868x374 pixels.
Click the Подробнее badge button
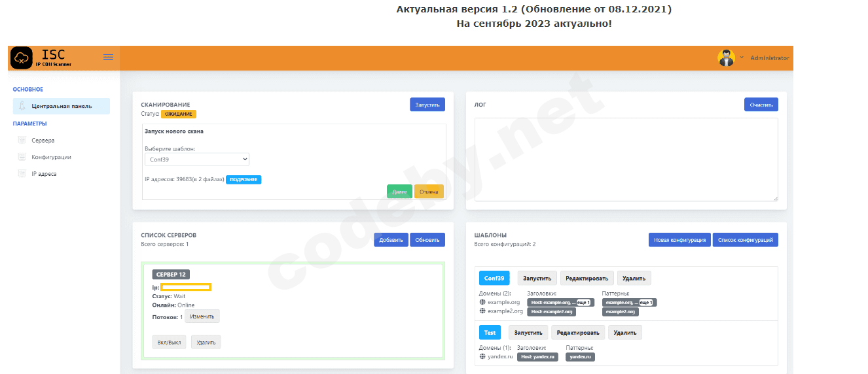click(244, 179)
